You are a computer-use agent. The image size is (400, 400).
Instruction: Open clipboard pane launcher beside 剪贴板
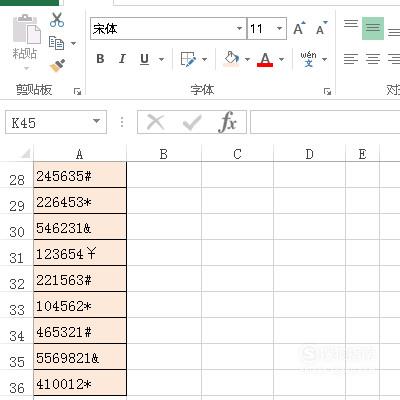(77, 91)
